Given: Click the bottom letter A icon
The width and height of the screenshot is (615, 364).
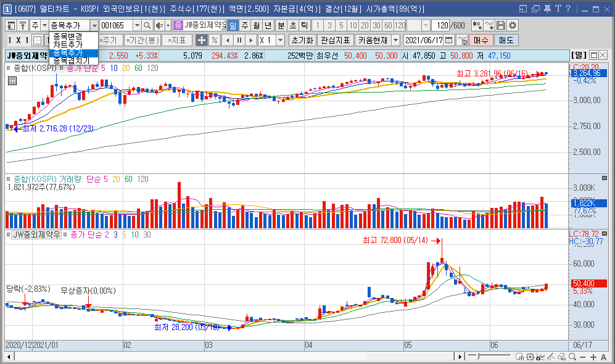Looking at the screenshot, I should click(604, 357).
